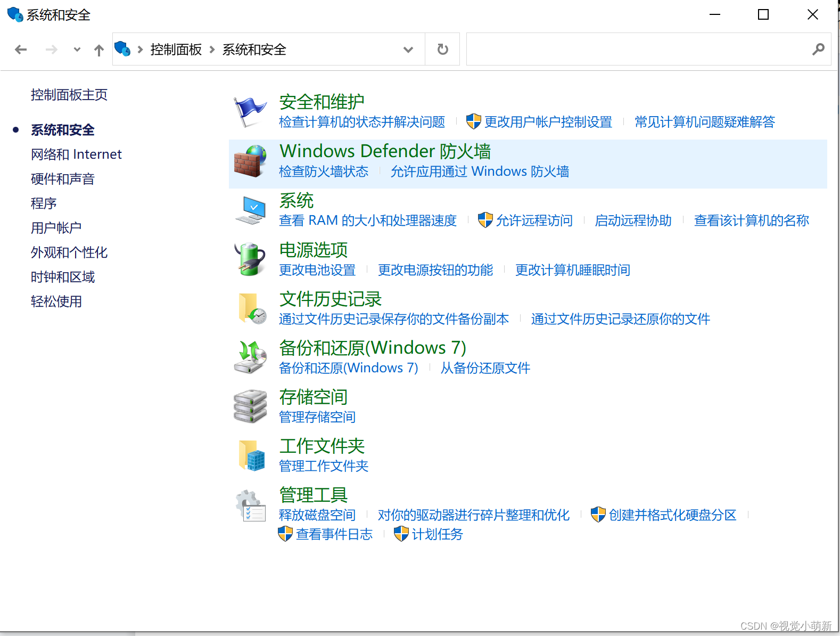Select 系统和安全 in the address breadcrumb

tap(254, 50)
